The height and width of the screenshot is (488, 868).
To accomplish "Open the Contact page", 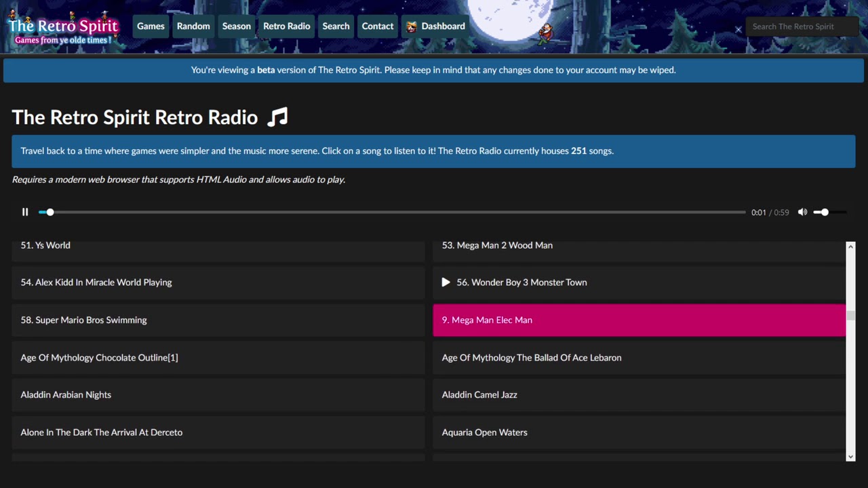I will tap(378, 26).
